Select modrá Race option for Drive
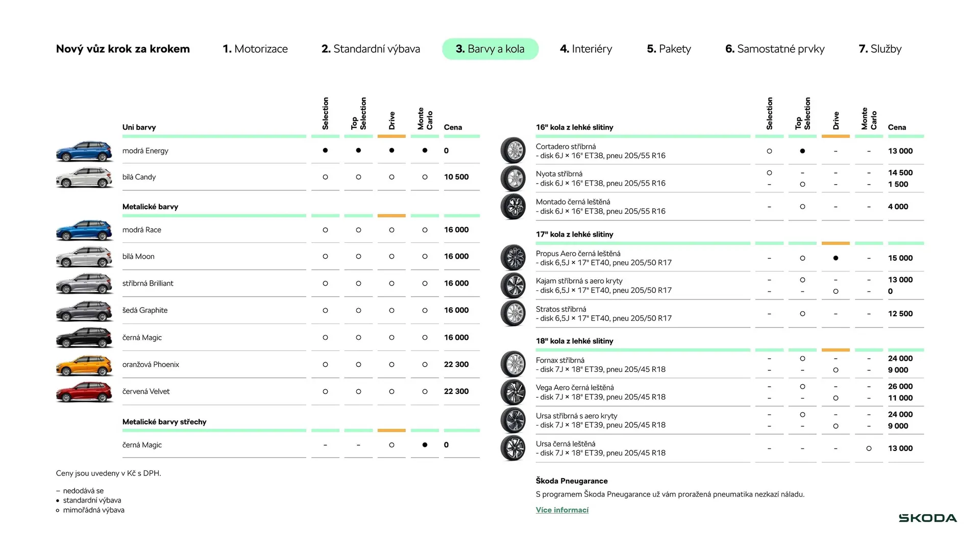 click(x=391, y=230)
